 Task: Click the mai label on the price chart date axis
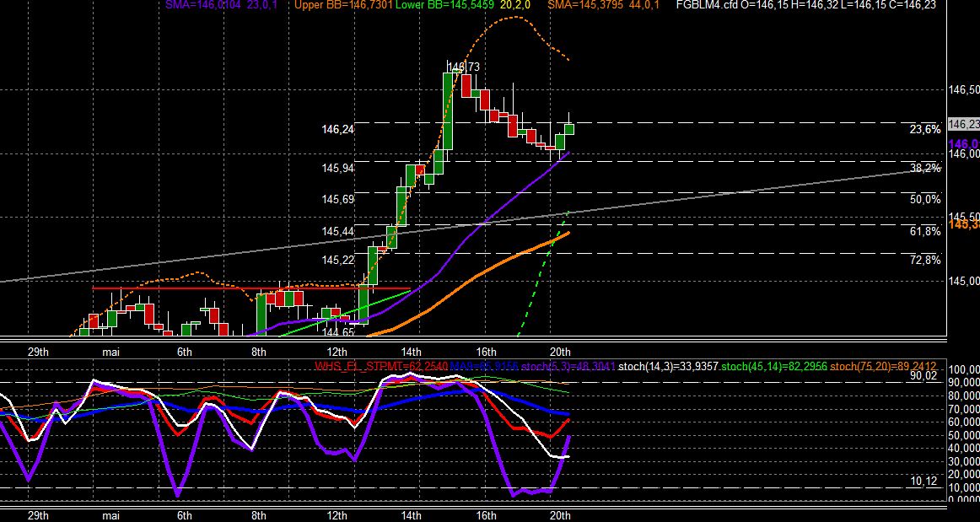click(110, 352)
